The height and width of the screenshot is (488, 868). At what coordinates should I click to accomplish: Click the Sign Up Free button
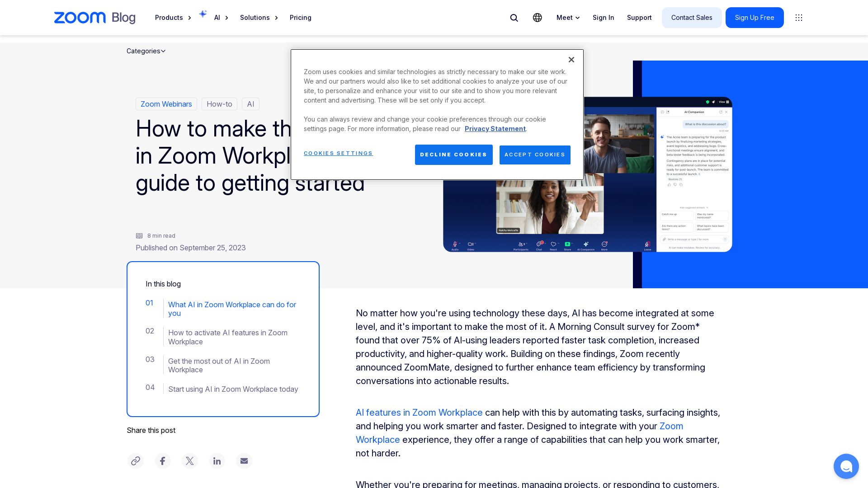755,18
